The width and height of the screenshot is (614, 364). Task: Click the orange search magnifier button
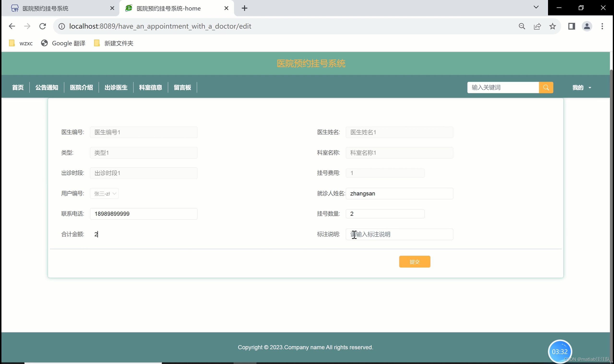[x=546, y=87]
